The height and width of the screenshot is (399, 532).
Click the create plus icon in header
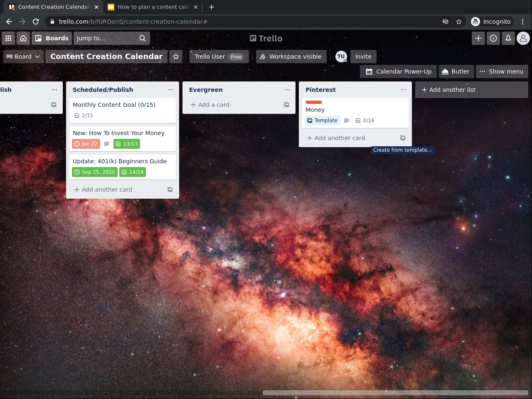tap(478, 38)
